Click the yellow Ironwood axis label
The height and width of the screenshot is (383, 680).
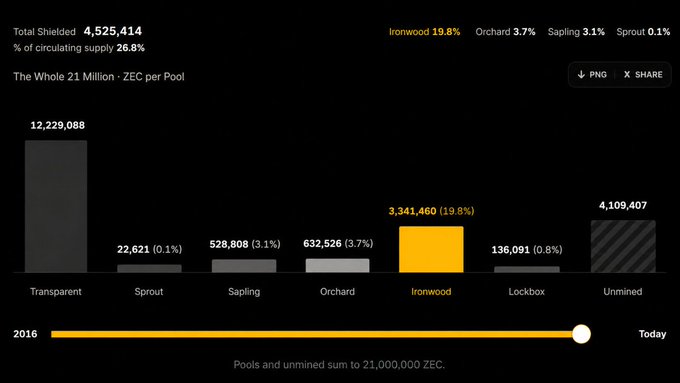click(x=431, y=291)
